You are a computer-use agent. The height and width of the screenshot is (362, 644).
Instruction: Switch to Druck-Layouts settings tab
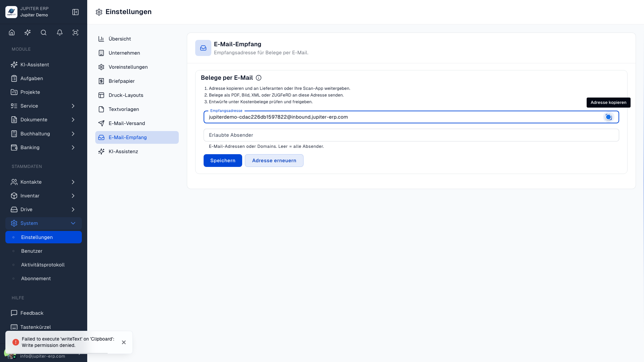(x=137, y=95)
